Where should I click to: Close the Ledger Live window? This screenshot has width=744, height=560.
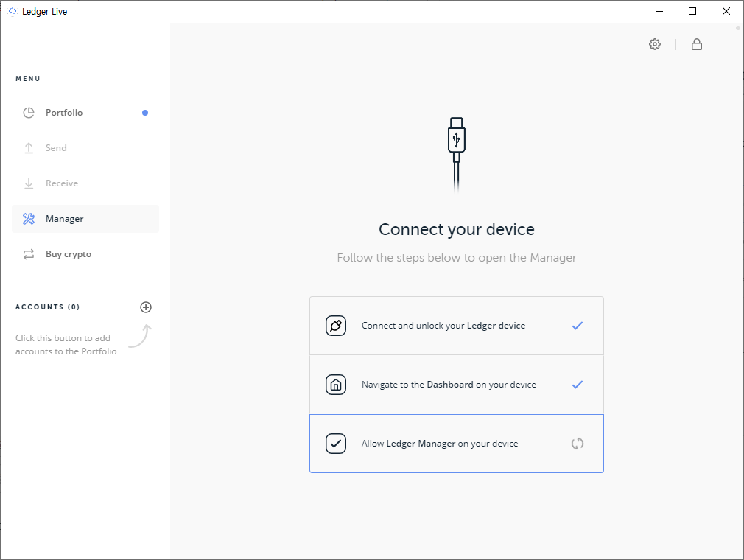(726, 11)
